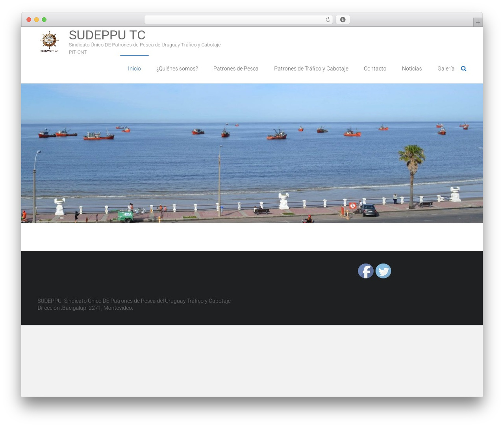
Task: Click the harbor banner image
Action: click(x=252, y=153)
